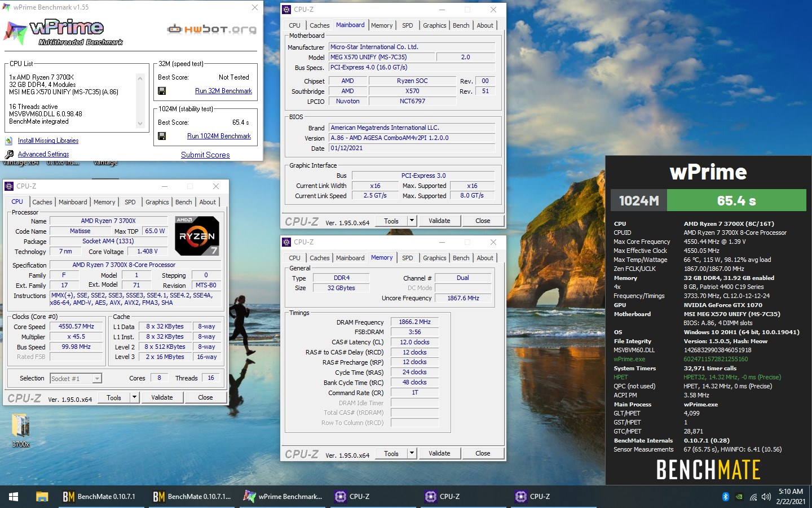Image resolution: width=812 pixels, height=508 pixels.
Task: Switch to the first CPU-Z taskbar item
Action: pos(374,497)
